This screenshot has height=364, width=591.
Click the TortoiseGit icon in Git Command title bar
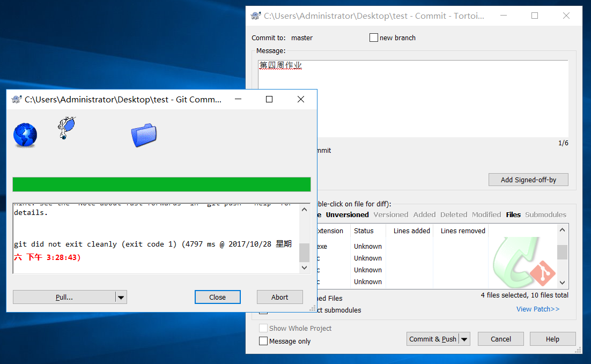point(17,100)
